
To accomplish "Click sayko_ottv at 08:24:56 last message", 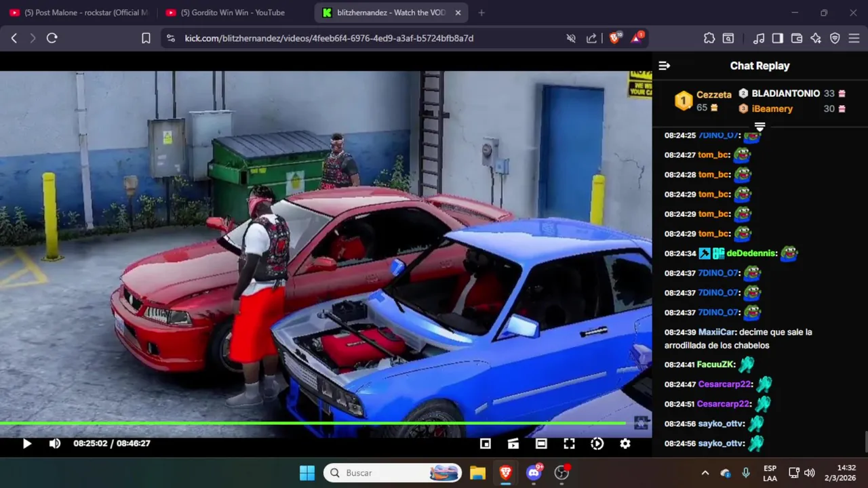I will point(722,443).
